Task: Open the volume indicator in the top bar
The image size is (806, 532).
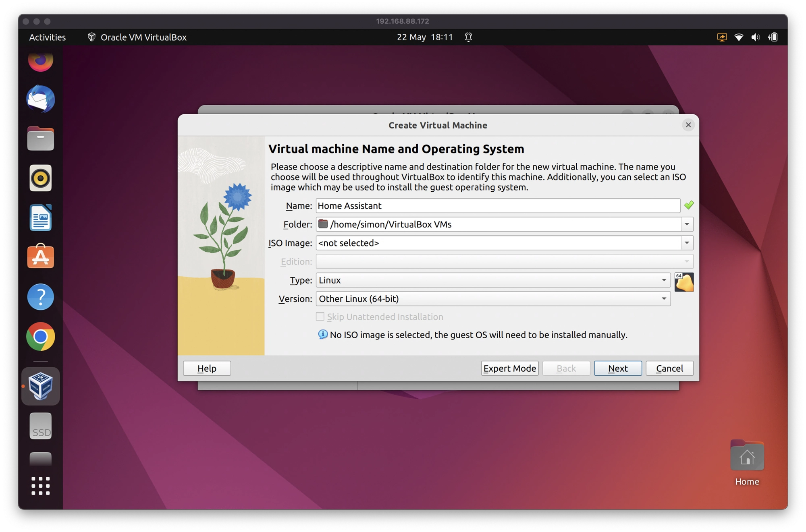Action: click(x=756, y=37)
